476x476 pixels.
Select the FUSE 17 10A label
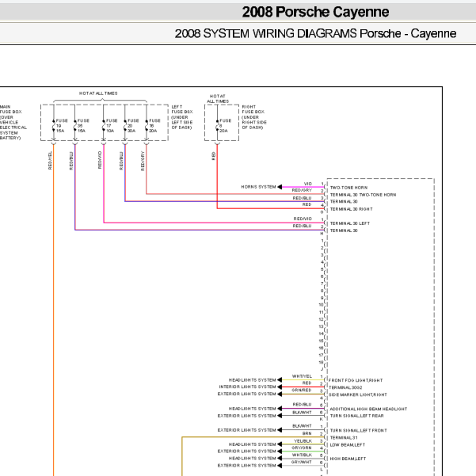point(112,126)
